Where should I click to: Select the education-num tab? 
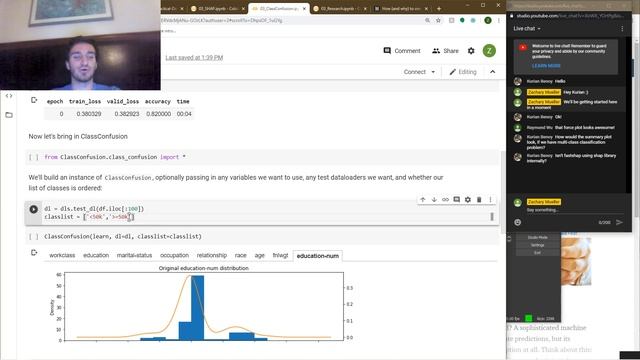(318, 256)
